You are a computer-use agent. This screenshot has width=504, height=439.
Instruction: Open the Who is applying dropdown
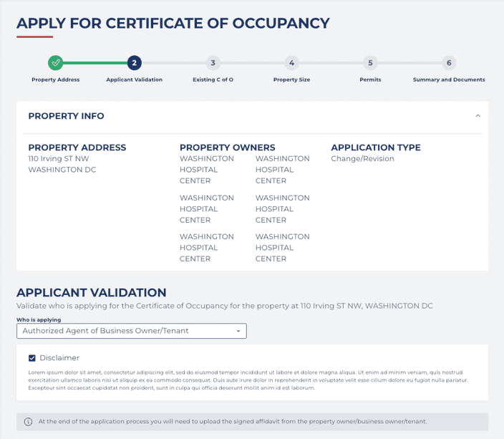point(132,331)
